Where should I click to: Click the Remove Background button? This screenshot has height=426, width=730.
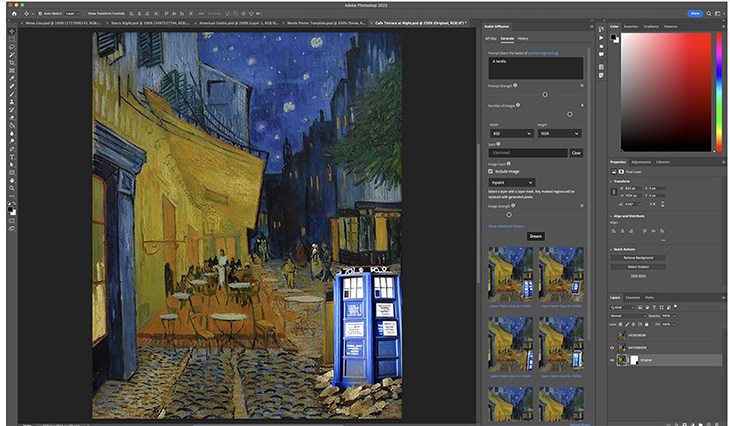click(x=638, y=257)
